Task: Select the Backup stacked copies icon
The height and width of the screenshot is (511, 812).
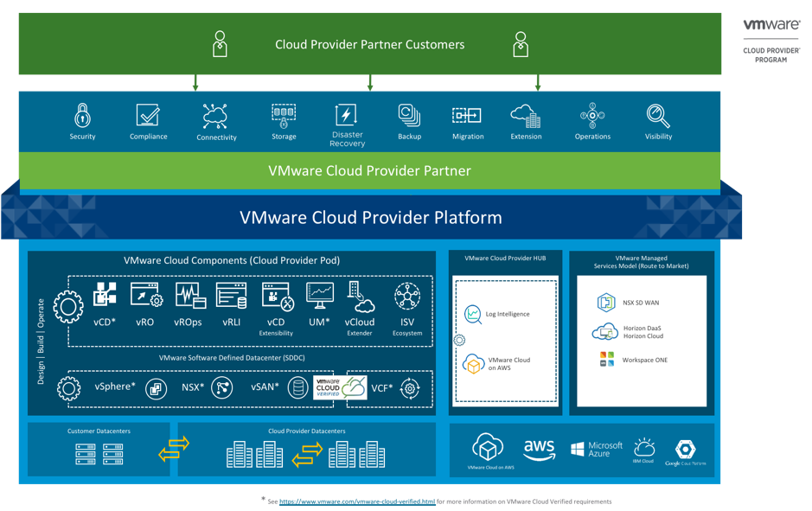Action: (x=409, y=115)
